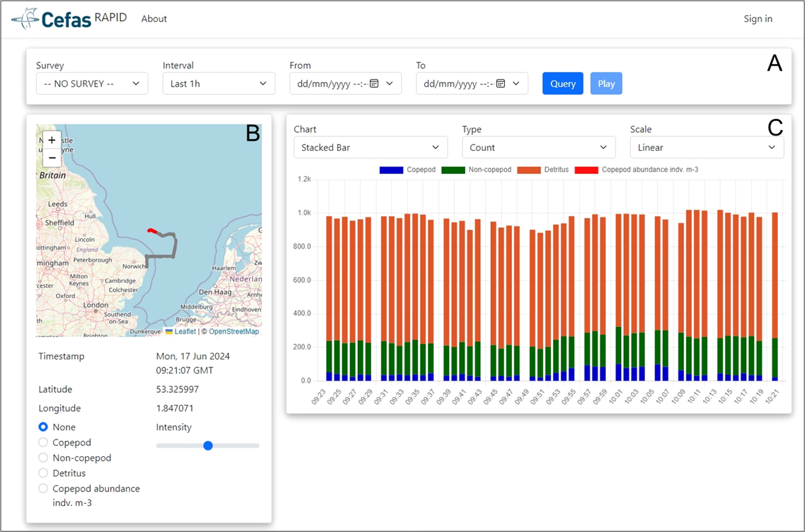Click the red track segment on map

click(x=152, y=231)
